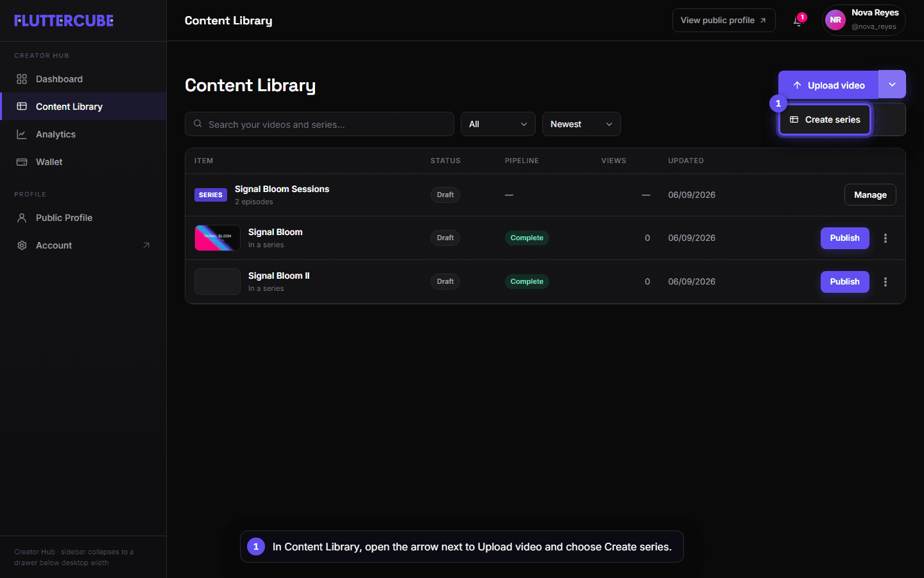This screenshot has height=578, width=924.
Task: Click "2 episodes" under Signal Bloom Sessions
Action: click(254, 202)
